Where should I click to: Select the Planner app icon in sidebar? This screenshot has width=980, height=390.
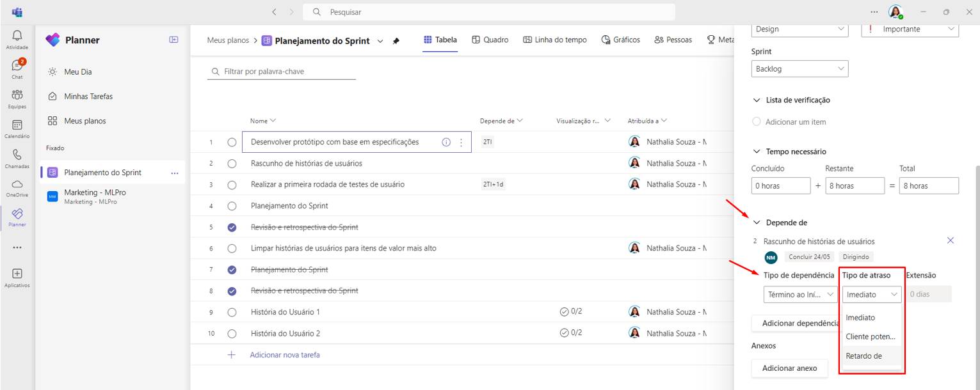tap(17, 217)
